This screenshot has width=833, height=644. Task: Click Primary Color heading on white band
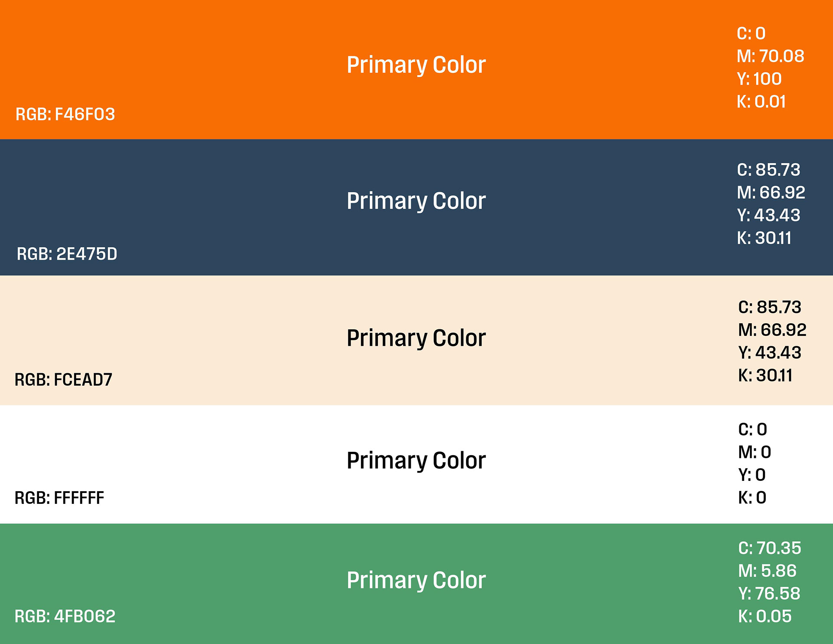(x=416, y=460)
